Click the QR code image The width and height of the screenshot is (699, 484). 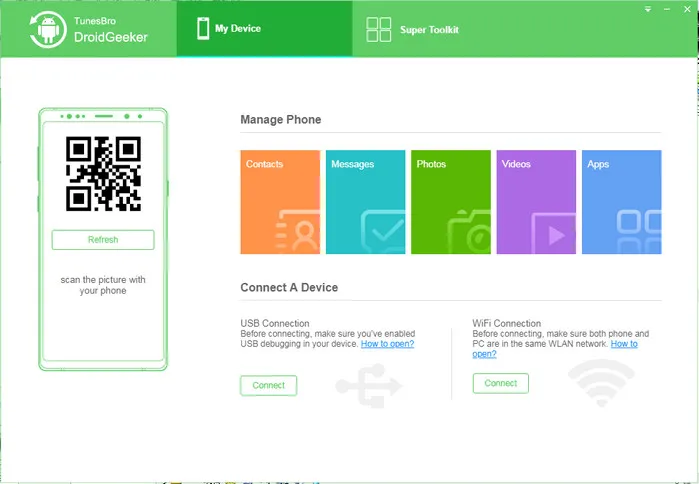pos(103,173)
